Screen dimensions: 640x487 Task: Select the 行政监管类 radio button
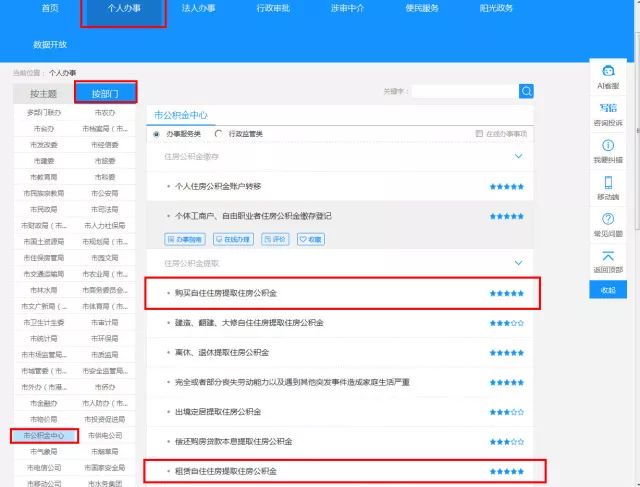click(218, 133)
